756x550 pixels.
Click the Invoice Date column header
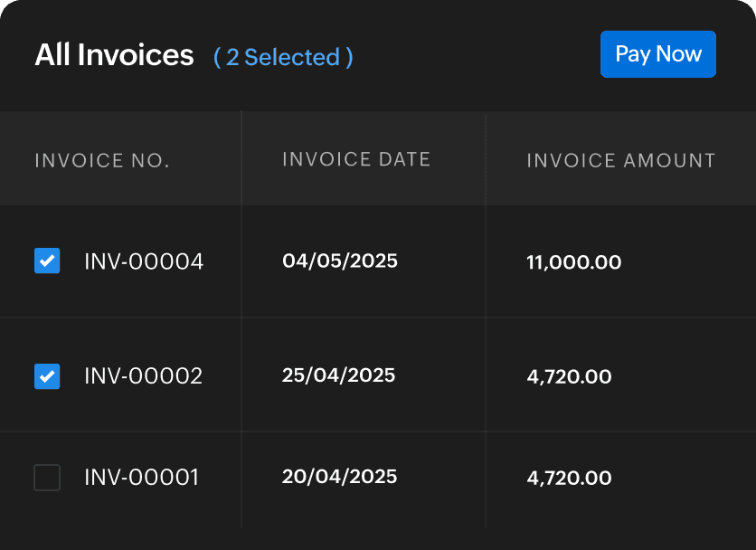[x=356, y=160]
